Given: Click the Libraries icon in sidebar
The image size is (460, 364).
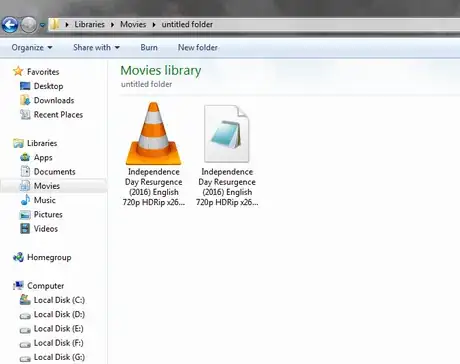Looking at the screenshot, I should (18, 143).
